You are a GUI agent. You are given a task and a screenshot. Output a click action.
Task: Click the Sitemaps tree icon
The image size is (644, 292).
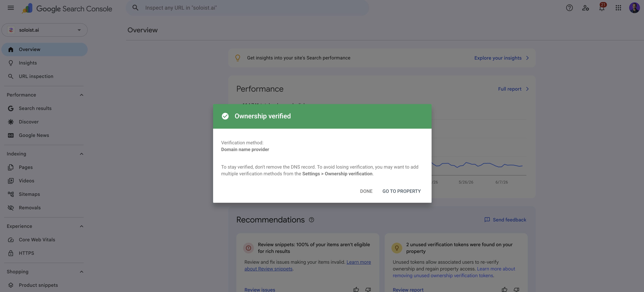pyautogui.click(x=10, y=194)
